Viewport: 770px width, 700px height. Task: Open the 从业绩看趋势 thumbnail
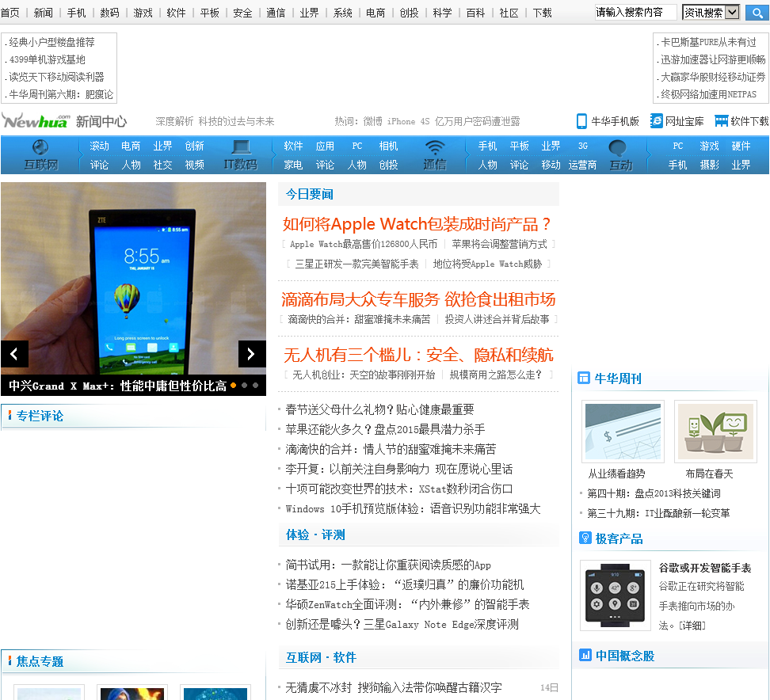[623, 431]
